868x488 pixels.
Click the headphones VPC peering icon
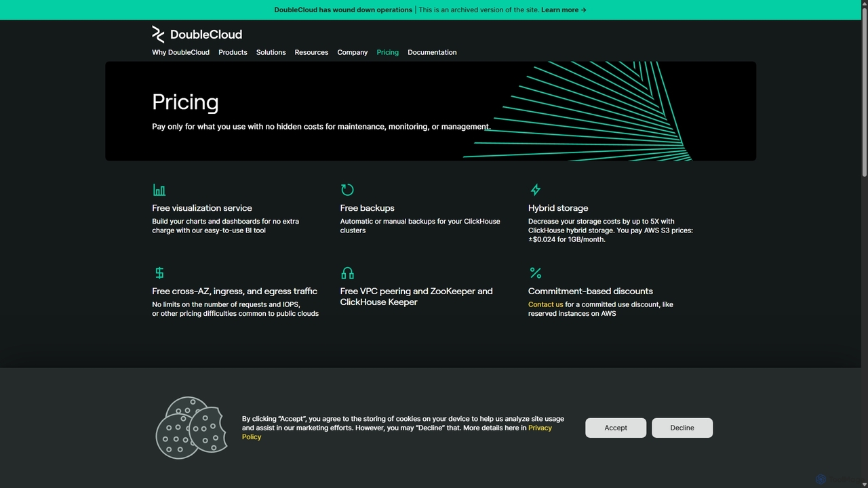[347, 273]
